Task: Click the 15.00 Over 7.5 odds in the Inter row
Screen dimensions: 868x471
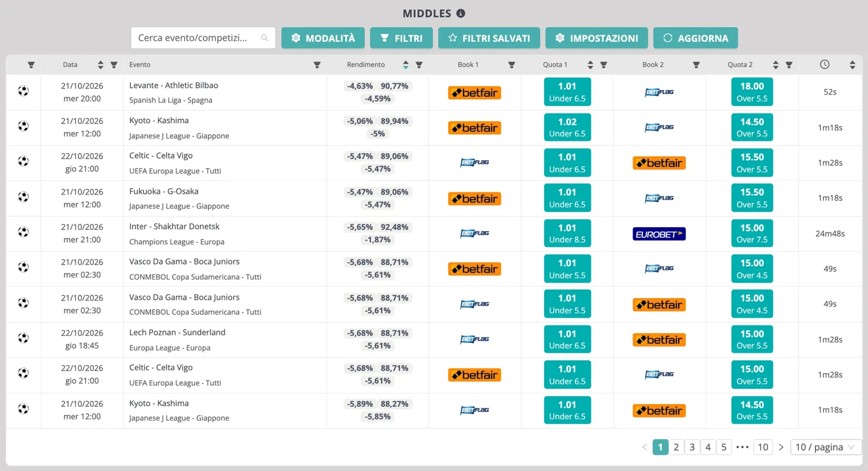Action: click(752, 233)
